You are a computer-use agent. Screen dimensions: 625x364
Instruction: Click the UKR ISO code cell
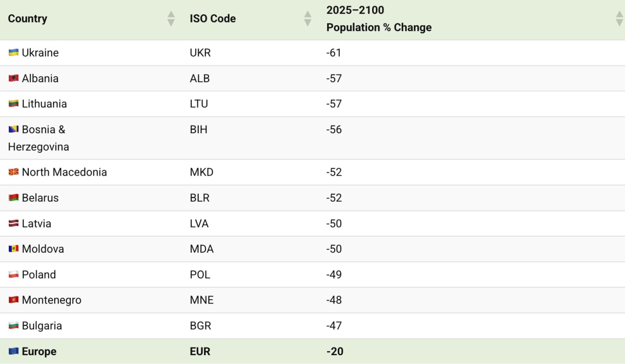click(x=200, y=53)
